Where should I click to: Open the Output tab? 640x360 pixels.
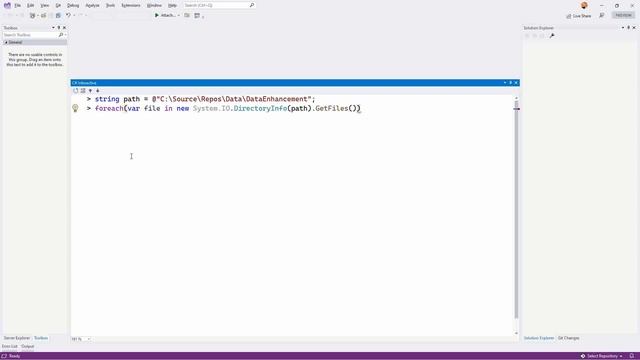[x=28, y=346]
